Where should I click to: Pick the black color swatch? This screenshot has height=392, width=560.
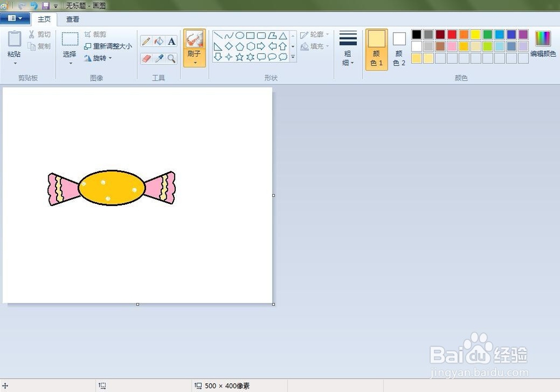(x=417, y=34)
